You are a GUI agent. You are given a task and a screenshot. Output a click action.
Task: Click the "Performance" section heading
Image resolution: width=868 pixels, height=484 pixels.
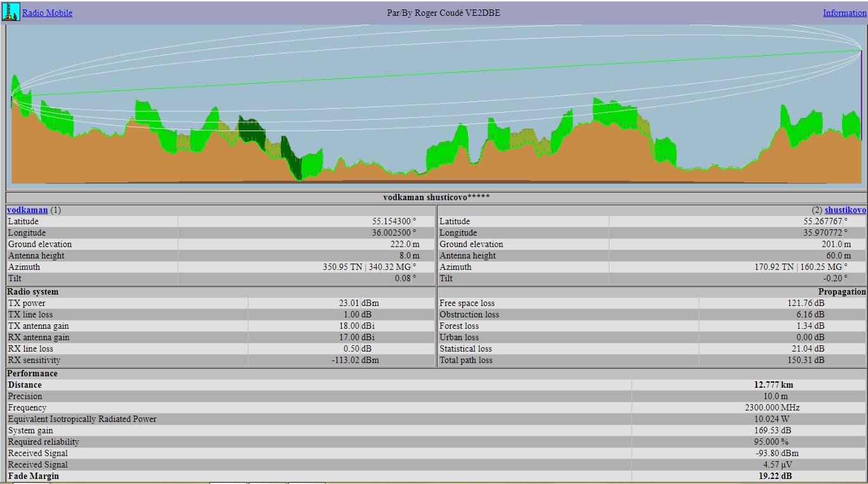coord(32,373)
